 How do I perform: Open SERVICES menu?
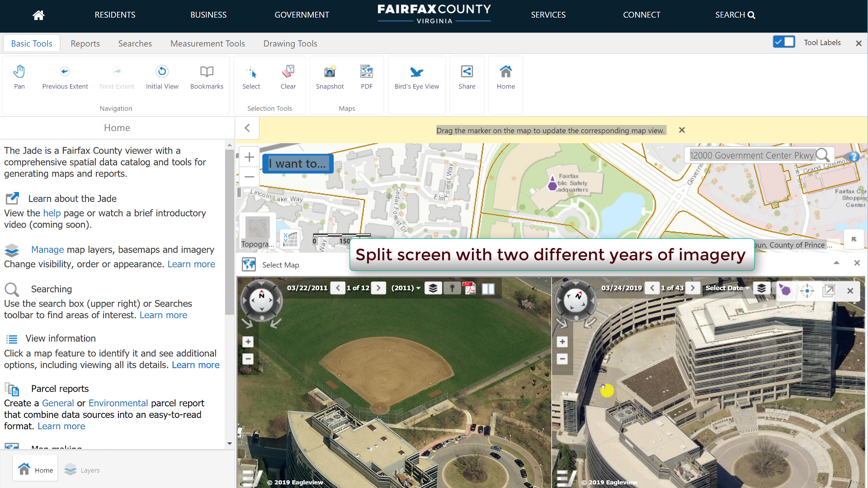548,15
